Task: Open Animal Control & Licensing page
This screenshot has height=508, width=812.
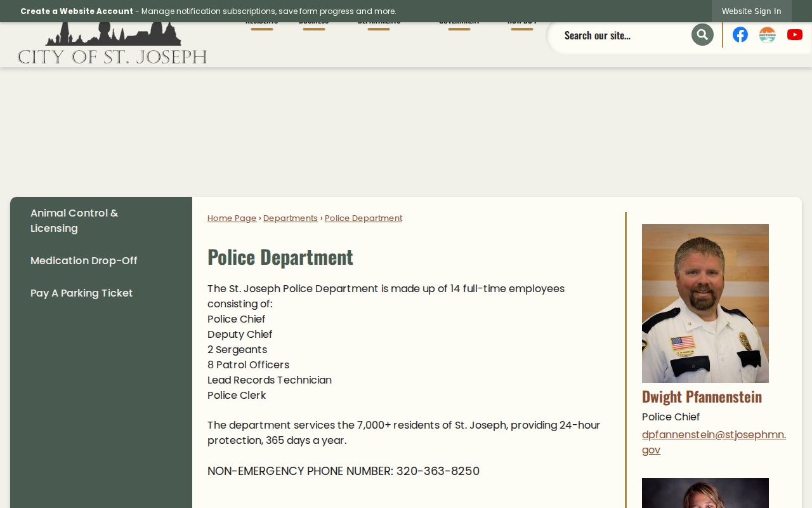Action: [x=74, y=220]
